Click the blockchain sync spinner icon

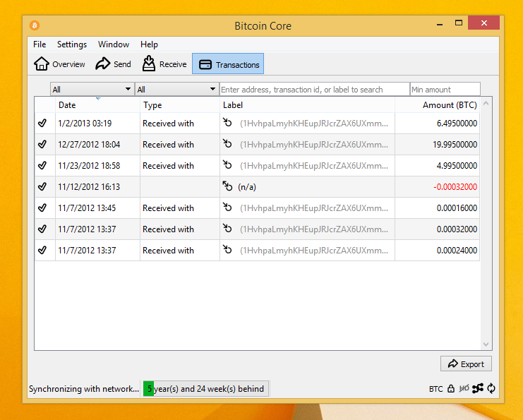[491, 388]
